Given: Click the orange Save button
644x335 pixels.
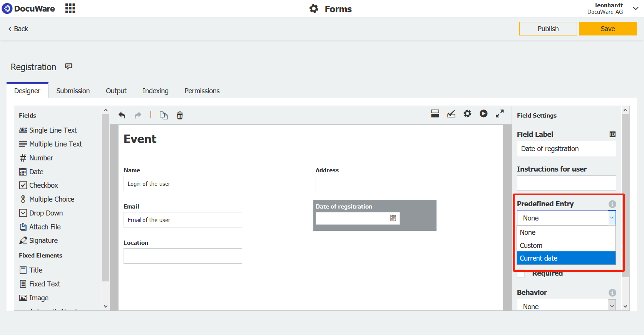Looking at the screenshot, I should point(607,29).
